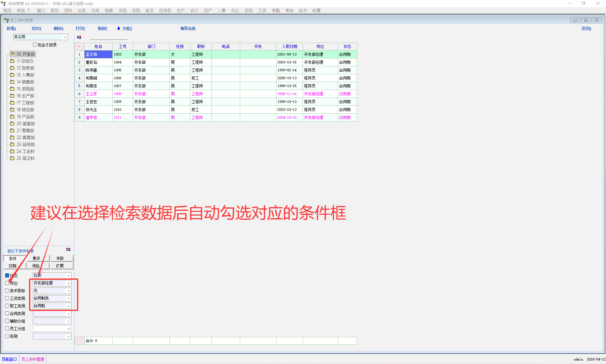Expand the 开发部经理 position dropdown

pos(68,283)
